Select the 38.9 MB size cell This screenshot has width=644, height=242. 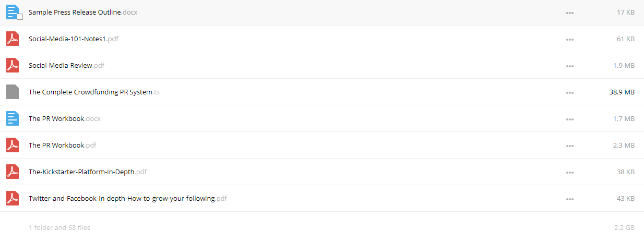(622, 92)
